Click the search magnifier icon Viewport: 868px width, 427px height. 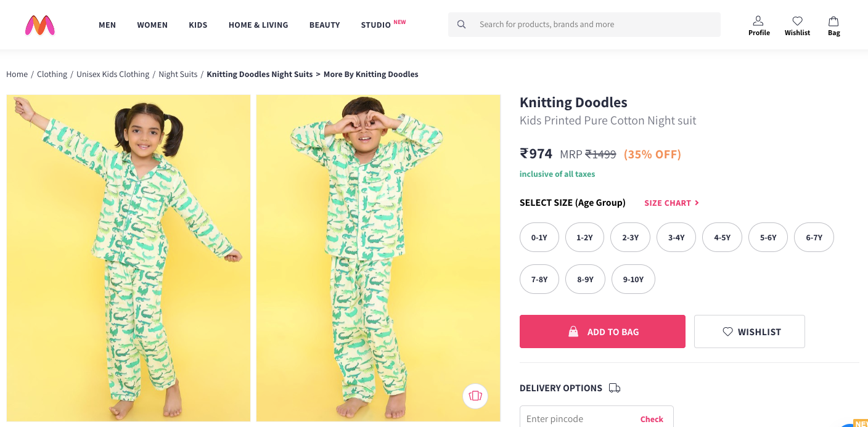tap(461, 25)
